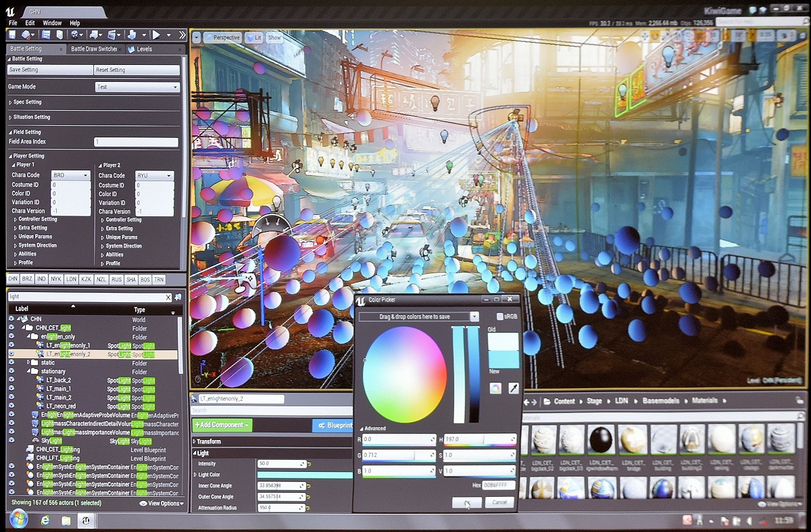Screen dimensions: 811x532
Task: Expand the Spec Setting section
Action: coord(25,102)
